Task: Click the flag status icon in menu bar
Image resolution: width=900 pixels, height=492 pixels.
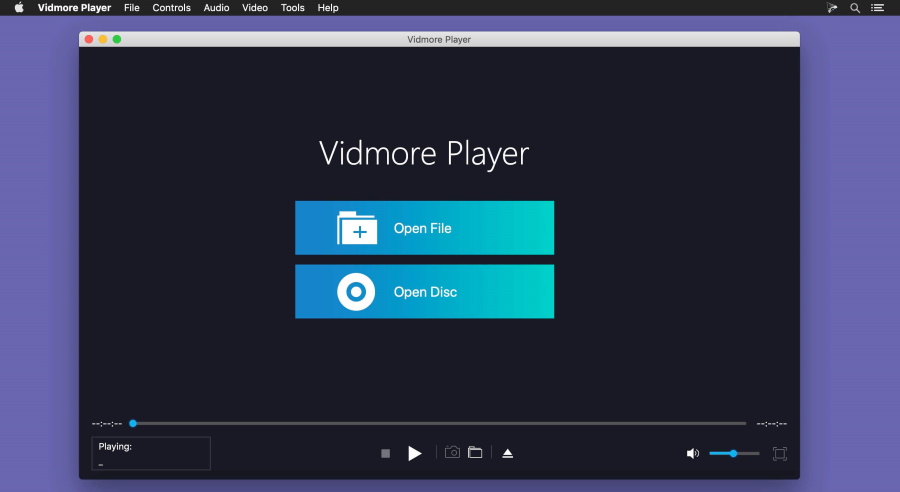Action: pyautogui.click(x=832, y=7)
